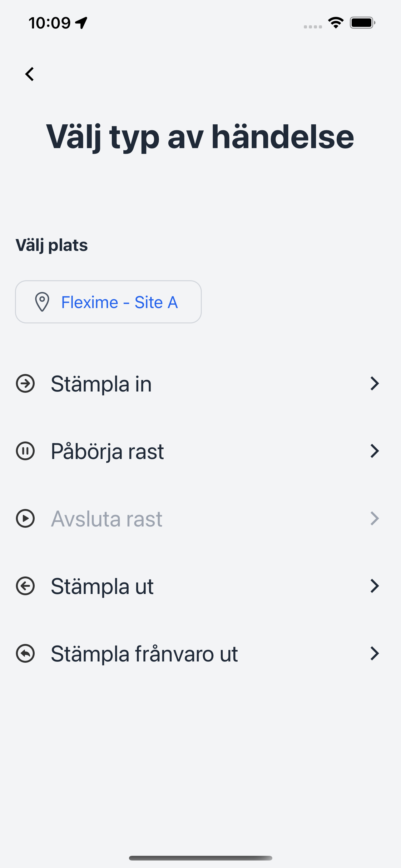The height and width of the screenshot is (868, 401).
Task: Open the Flexime - Site A location selector
Action: click(108, 302)
